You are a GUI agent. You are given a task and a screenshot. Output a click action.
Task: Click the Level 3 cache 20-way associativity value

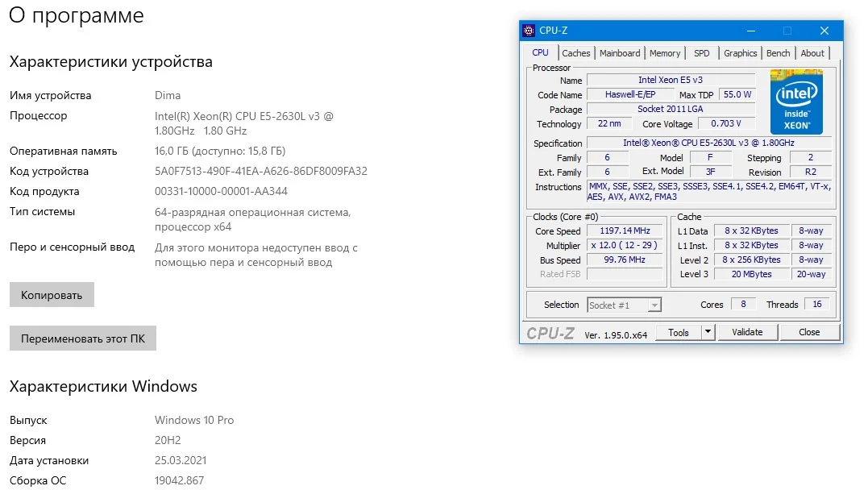coord(811,273)
